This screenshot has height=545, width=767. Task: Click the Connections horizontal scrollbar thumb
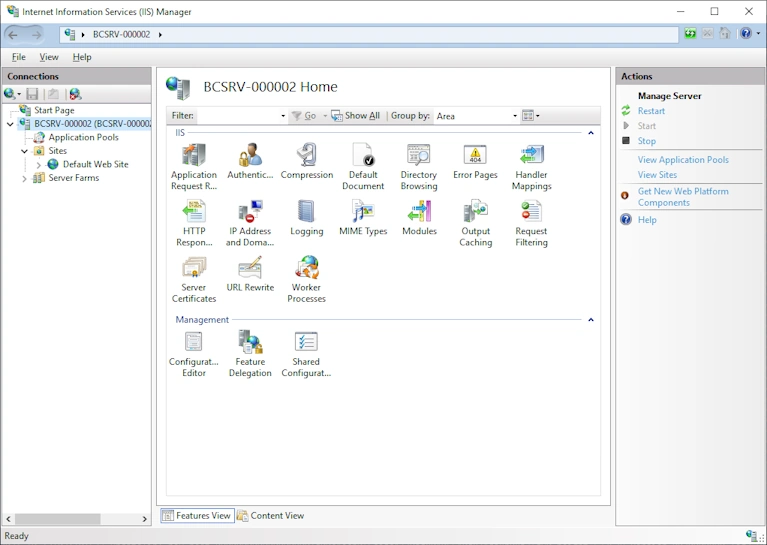pyautogui.click(x=58, y=519)
